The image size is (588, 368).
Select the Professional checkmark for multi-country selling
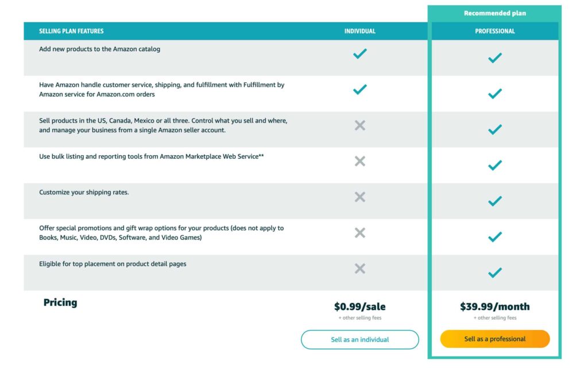click(494, 129)
